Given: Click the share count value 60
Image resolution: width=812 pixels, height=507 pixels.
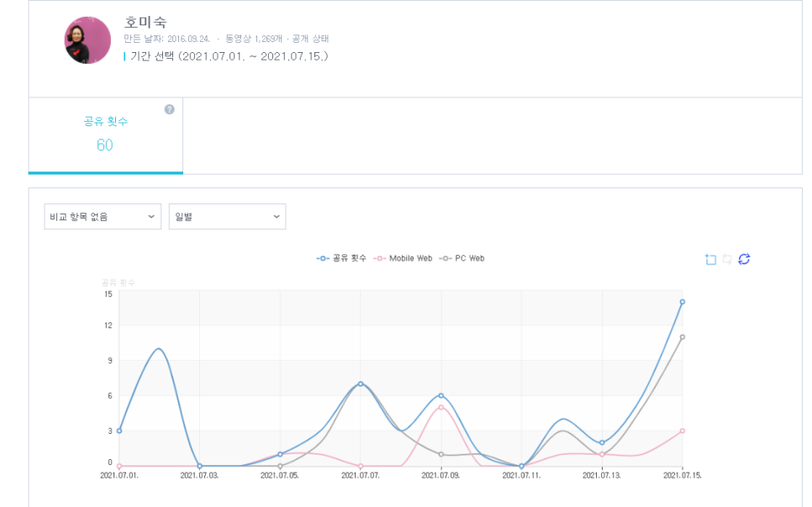Looking at the screenshot, I should point(104,145).
